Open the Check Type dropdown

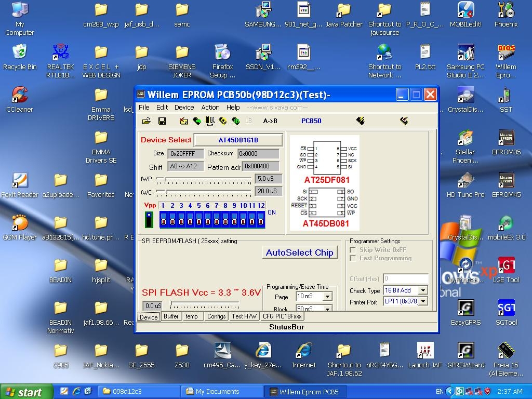[x=423, y=290]
